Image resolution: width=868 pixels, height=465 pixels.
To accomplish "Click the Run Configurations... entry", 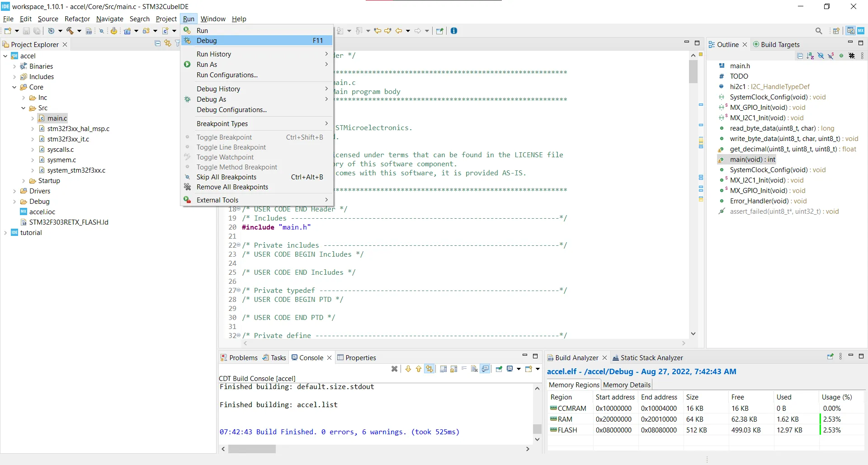I will (257, 75).
